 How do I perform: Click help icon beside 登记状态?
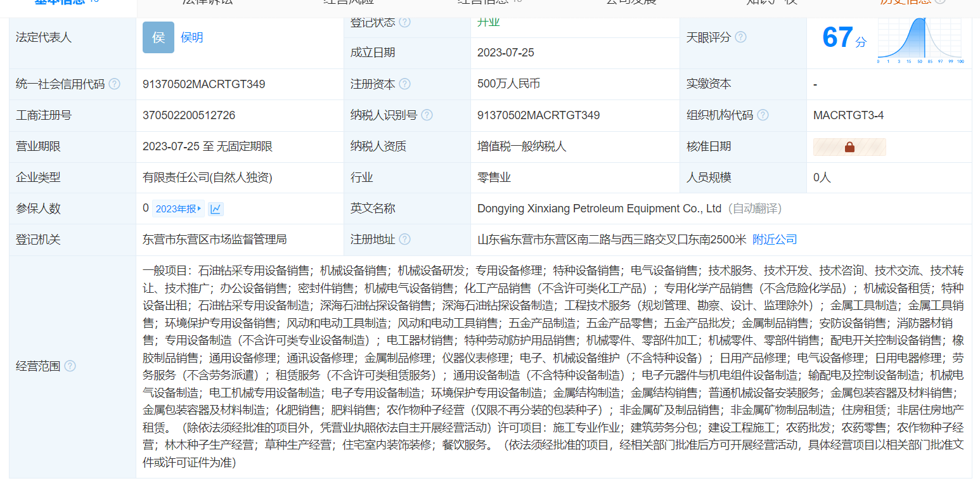tap(404, 22)
